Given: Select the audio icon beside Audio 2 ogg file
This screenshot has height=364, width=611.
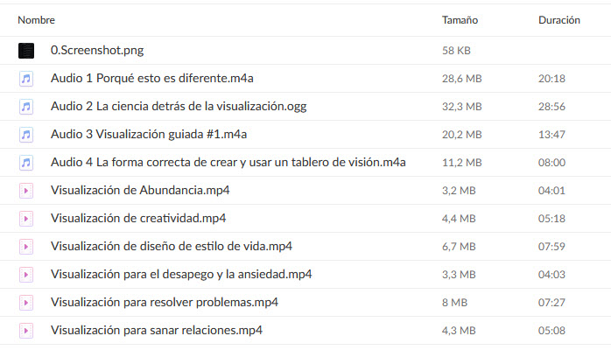Looking at the screenshot, I should tap(26, 107).
